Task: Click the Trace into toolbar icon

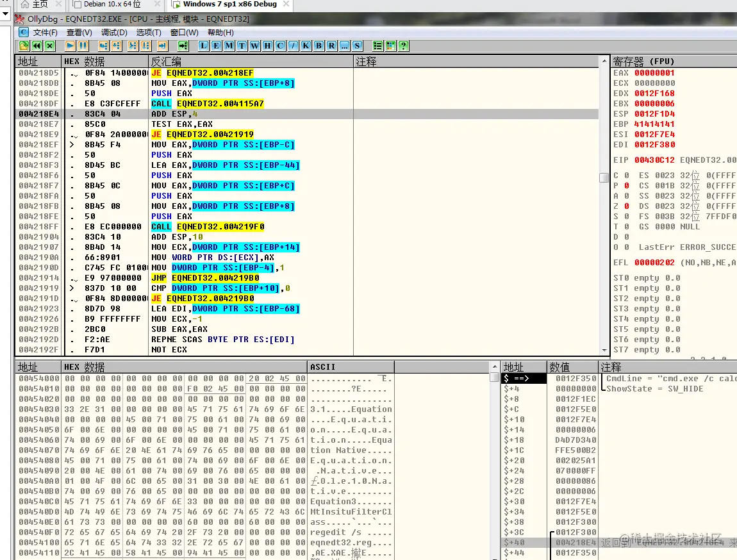Action: [x=133, y=45]
